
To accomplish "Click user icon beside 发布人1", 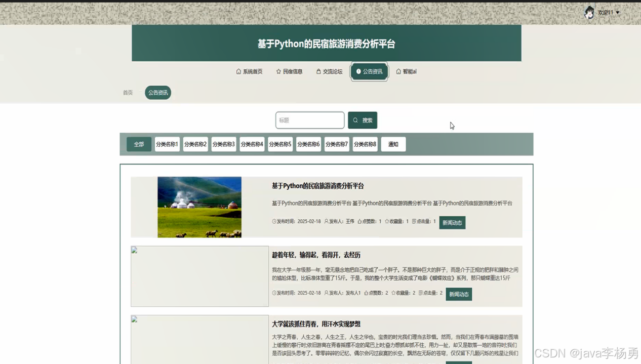I will tap(327, 293).
